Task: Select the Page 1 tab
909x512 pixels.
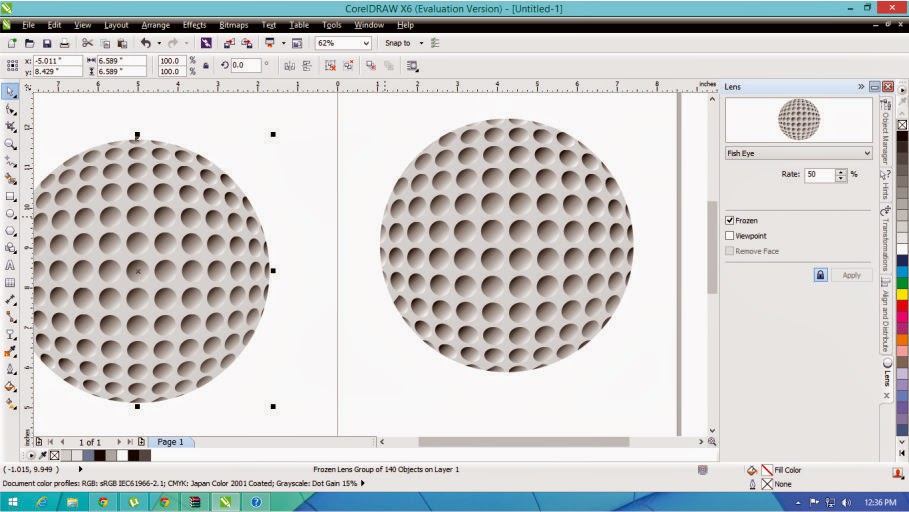Action: tap(170, 442)
